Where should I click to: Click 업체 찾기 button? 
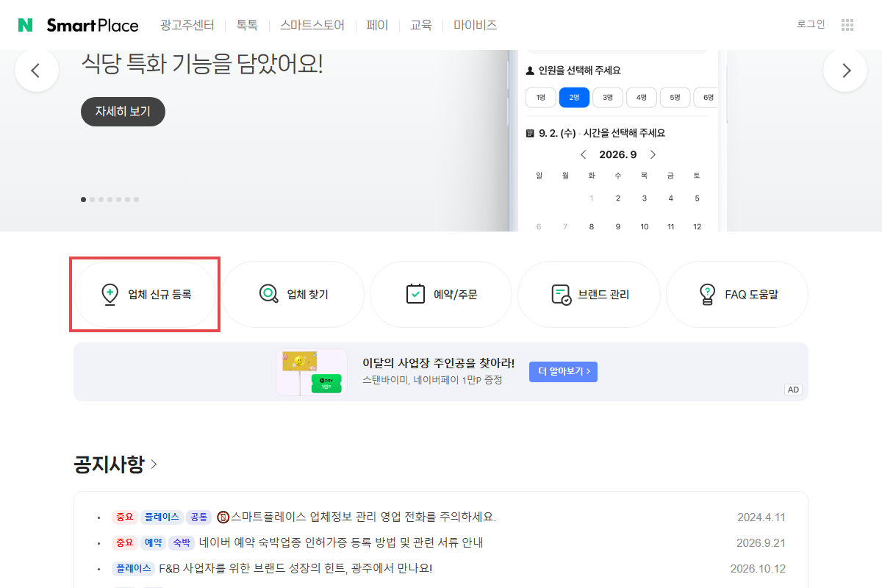(293, 294)
